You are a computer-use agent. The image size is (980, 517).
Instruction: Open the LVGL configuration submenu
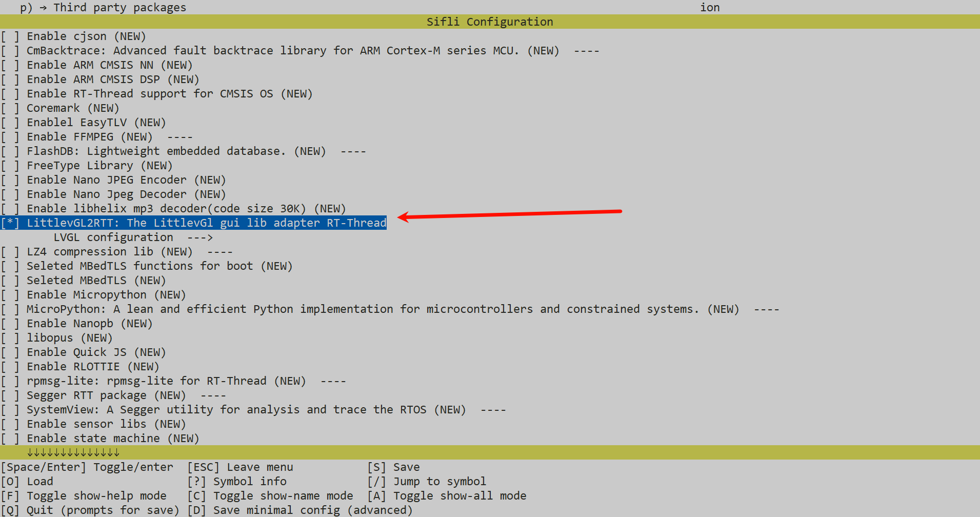(x=133, y=237)
